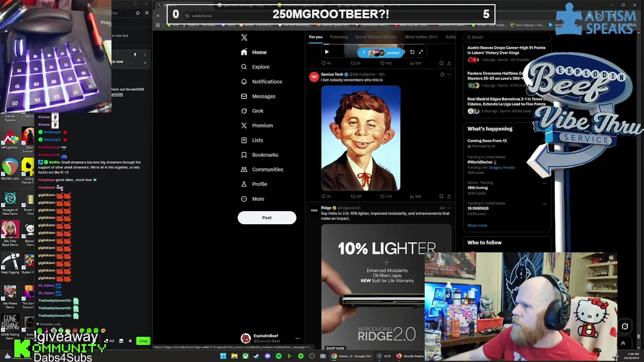This screenshot has height=362, width=644.
Task: Switch to Weed twitter (21+) tab
Action: tap(421, 37)
